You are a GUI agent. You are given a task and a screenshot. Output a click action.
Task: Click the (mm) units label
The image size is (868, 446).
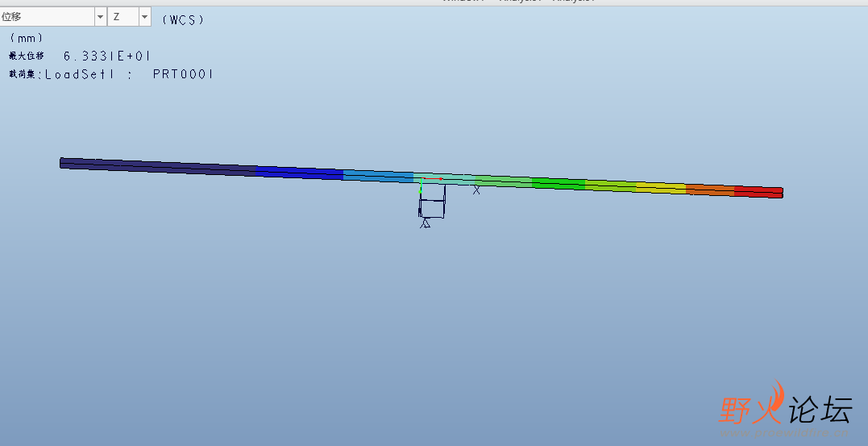click(x=27, y=38)
